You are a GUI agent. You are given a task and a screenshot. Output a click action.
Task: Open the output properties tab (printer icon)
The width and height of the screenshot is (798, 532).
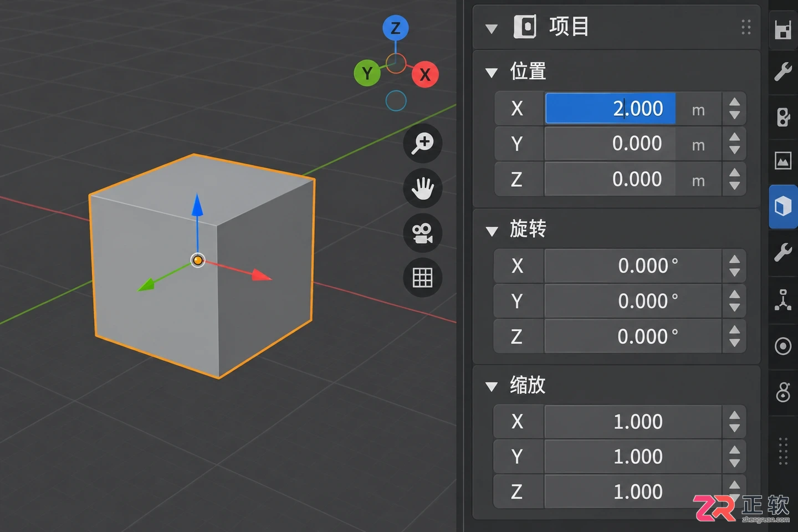pyautogui.click(x=782, y=29)
